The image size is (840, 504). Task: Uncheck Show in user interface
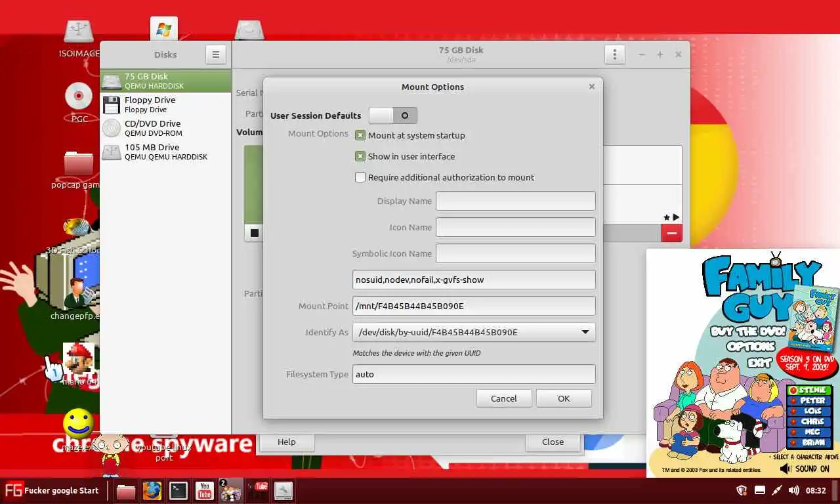[360, 156]
